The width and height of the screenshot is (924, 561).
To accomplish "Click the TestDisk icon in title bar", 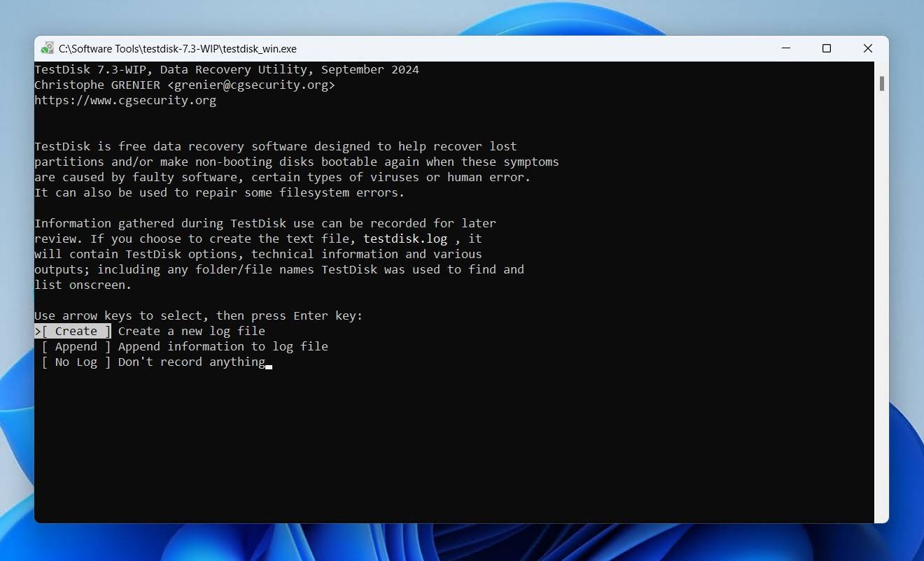I will click(48, 48).
